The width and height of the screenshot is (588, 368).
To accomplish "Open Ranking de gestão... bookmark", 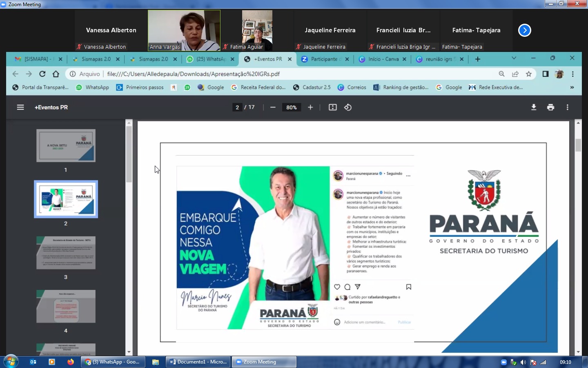I will 401,87.
